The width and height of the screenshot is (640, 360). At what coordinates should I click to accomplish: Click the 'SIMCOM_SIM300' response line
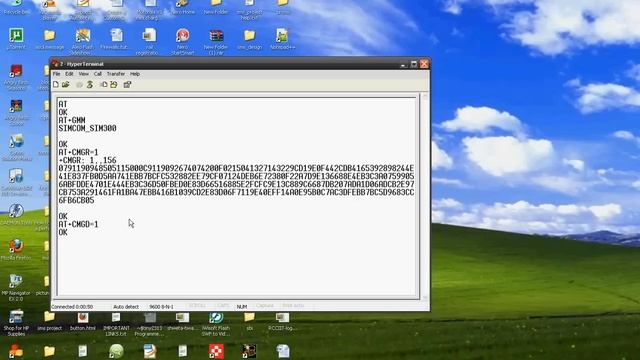pyautogui.click(x=87, y=128)
